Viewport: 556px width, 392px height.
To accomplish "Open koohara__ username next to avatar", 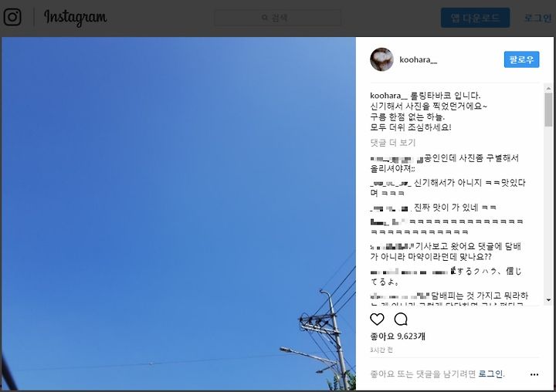I will coord(418,60).
